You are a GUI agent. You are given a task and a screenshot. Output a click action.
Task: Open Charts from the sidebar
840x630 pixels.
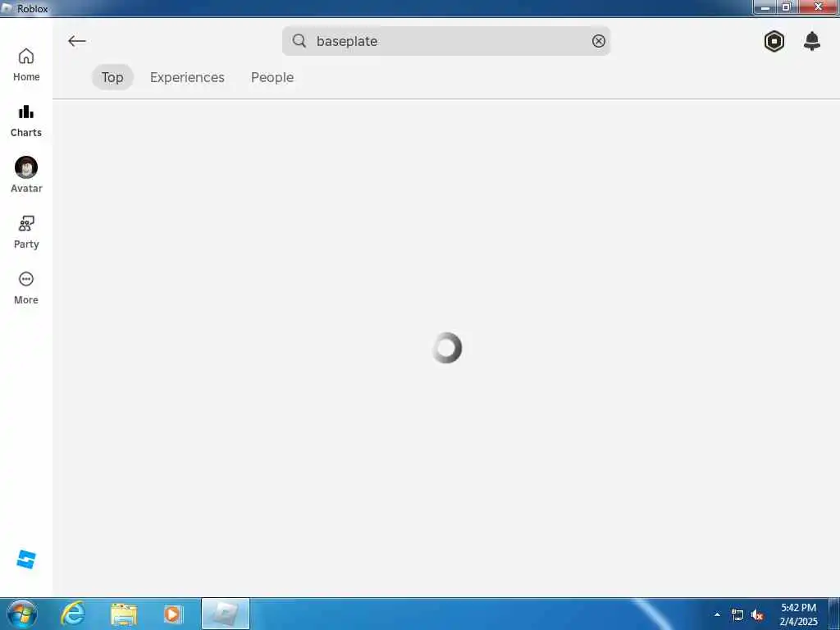[26, 121]
